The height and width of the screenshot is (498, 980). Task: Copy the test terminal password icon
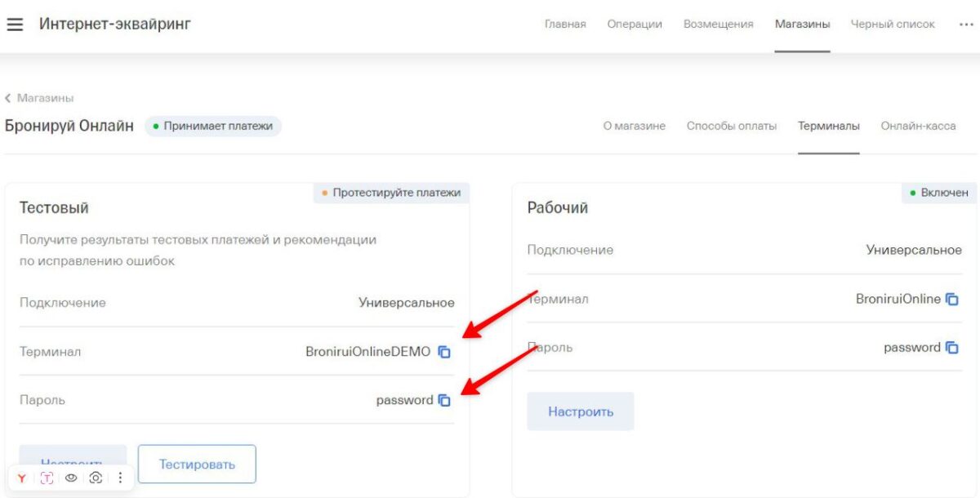tap(444, 400)
